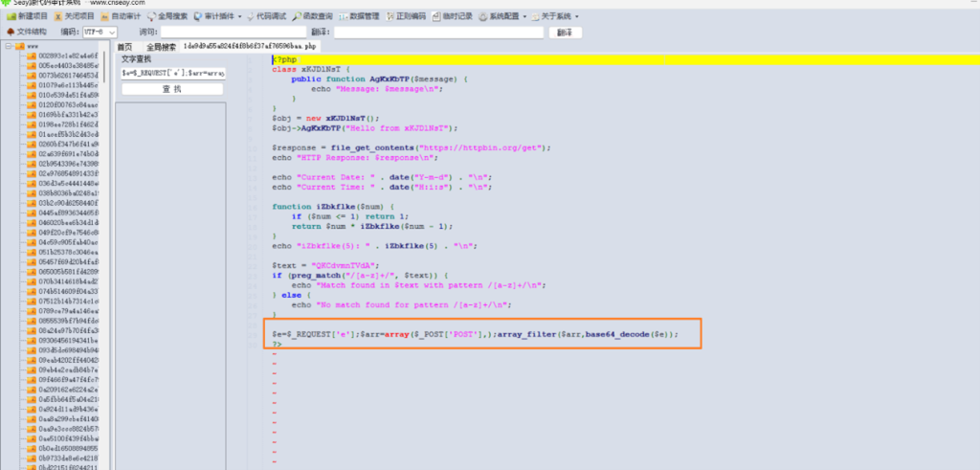Click the 关闭项目 (Close Project) icon
Image resolution: width=980 pixels, height=470 pixels.
pyautogui.click(x=74, y=16)
